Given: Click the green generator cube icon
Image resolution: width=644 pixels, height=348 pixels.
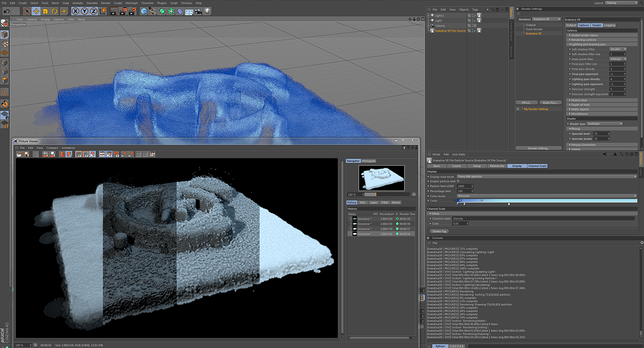Looking at the screenshot, I should click(162, 11).
